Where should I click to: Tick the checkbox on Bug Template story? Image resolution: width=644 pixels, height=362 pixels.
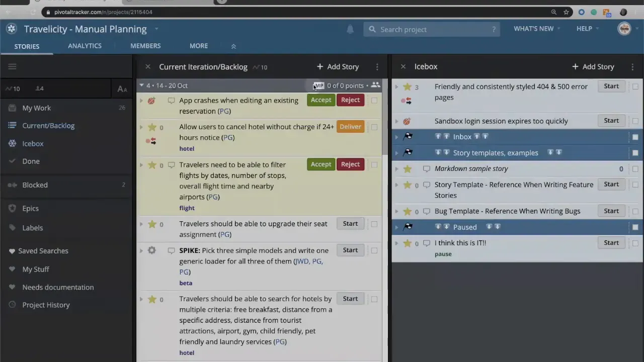pos(635,211)
